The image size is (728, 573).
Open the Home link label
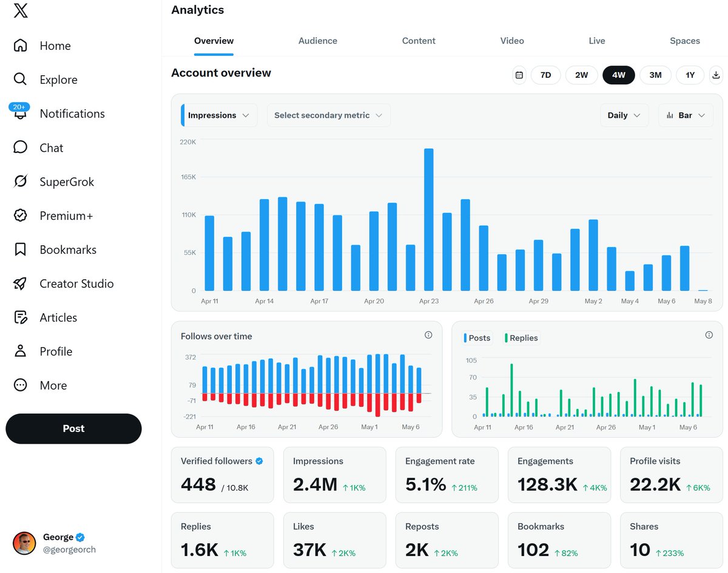55,46
